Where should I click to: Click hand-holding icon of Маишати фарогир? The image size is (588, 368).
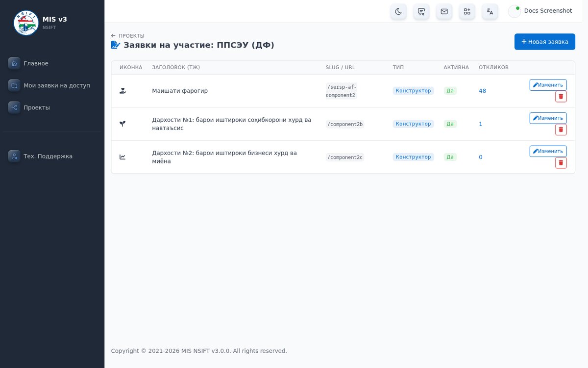coord(122,91)
